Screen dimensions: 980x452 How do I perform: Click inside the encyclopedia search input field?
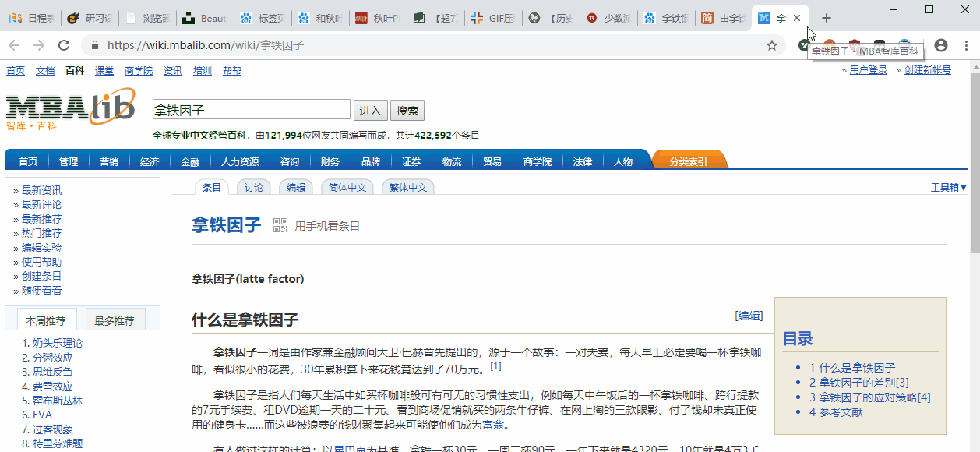click(x=249, y=108)
